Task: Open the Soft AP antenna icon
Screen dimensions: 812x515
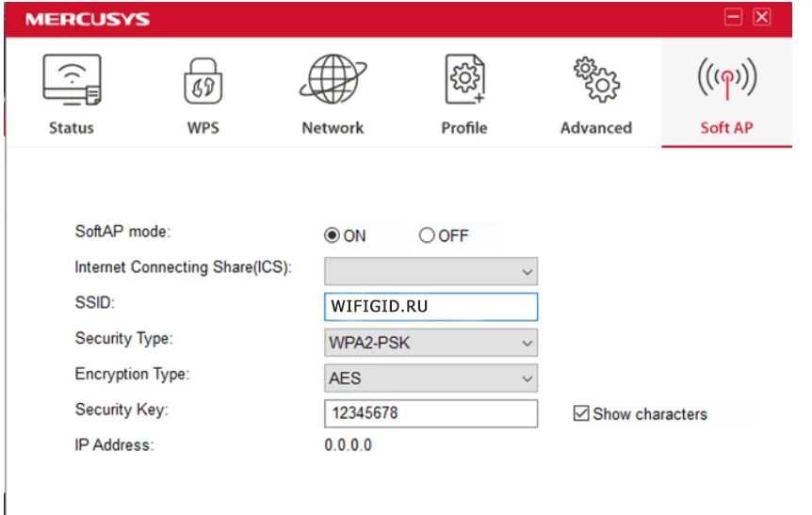Action: coord(727,79)
